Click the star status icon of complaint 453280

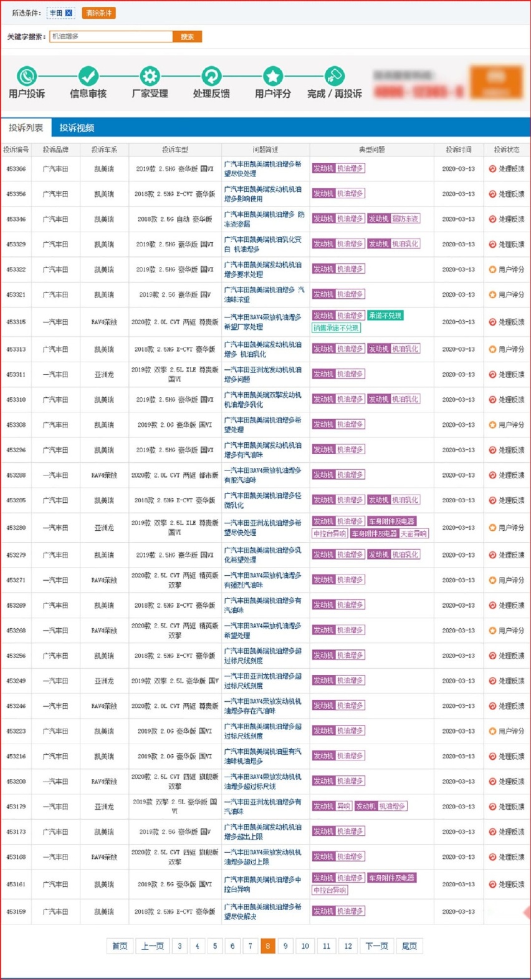coord(492,528)
